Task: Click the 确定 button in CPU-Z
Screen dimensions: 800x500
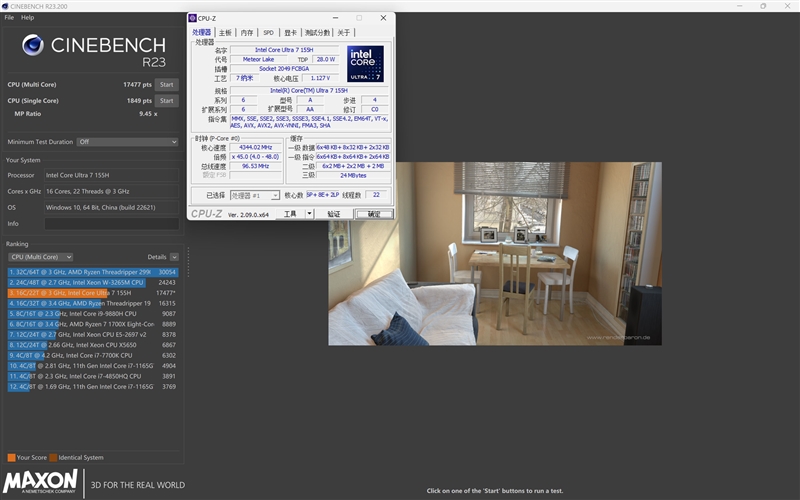Action: [374, 214]
